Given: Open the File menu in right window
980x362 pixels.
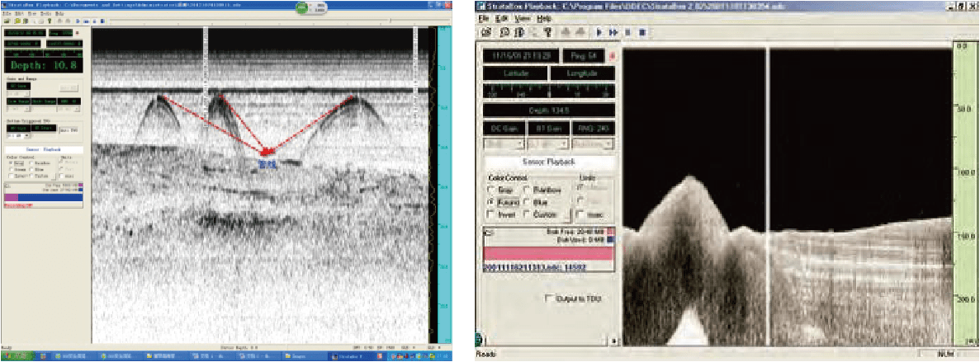Looking at the screenshot, I should pos(482,17).
